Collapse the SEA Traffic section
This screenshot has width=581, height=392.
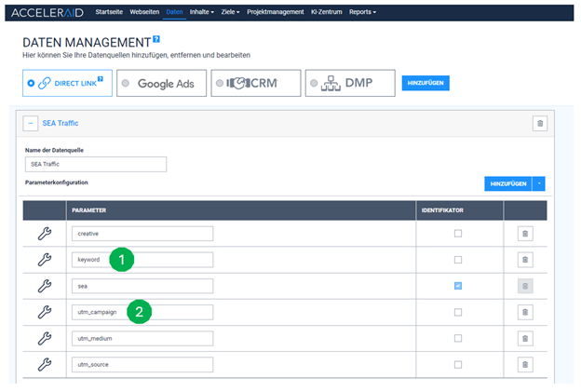32,123
